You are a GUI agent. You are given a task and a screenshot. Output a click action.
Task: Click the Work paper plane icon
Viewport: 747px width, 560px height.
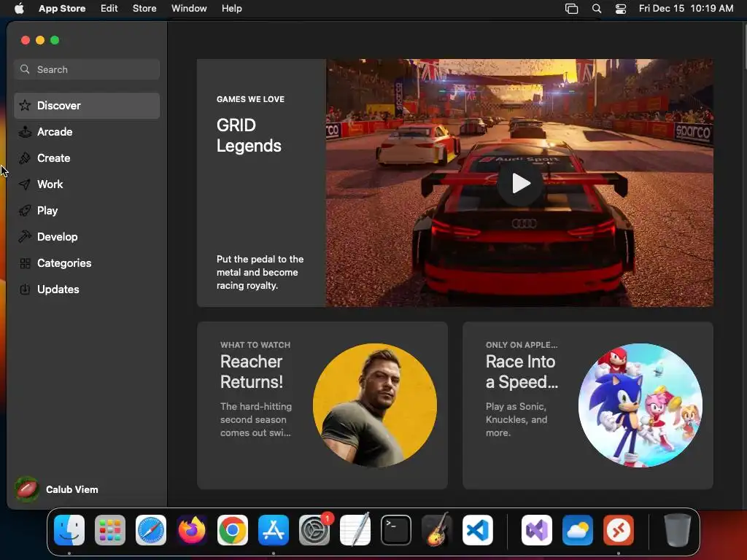click(25, 184)
